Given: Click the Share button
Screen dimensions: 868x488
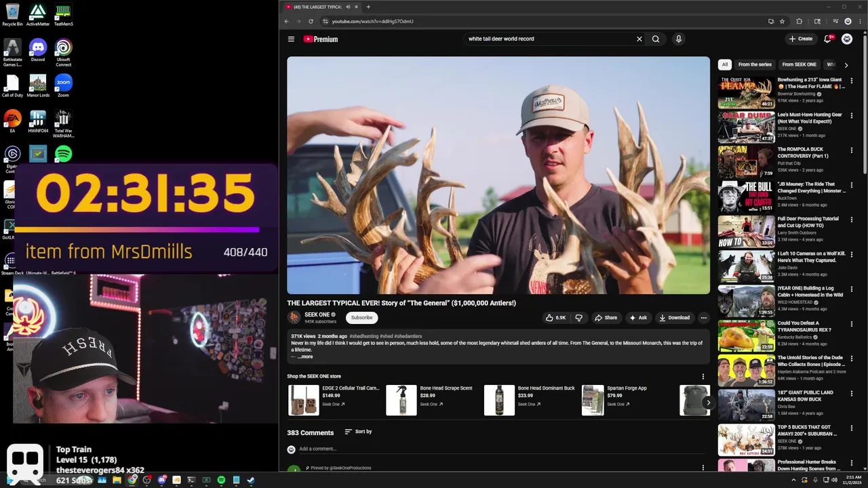Looking at the screenshot, I should (x=606, y=318).
